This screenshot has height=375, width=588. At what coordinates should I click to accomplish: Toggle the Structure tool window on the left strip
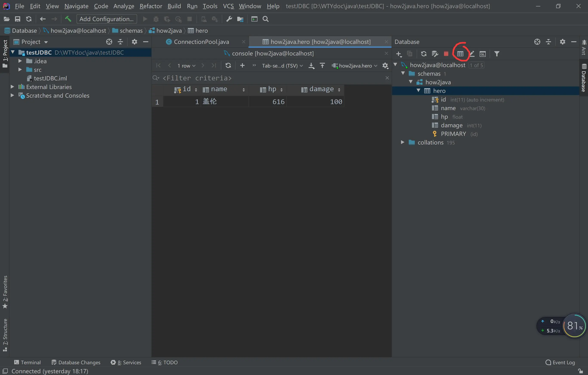point(5,335)
